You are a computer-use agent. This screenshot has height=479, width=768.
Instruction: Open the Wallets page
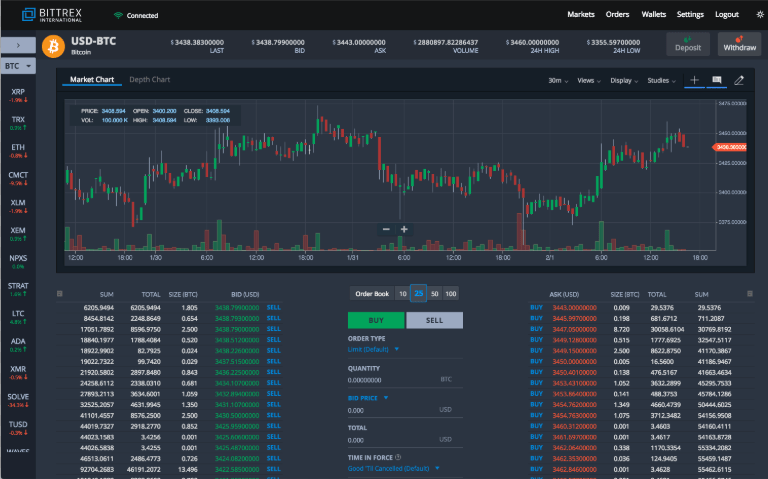coord(653,15)
